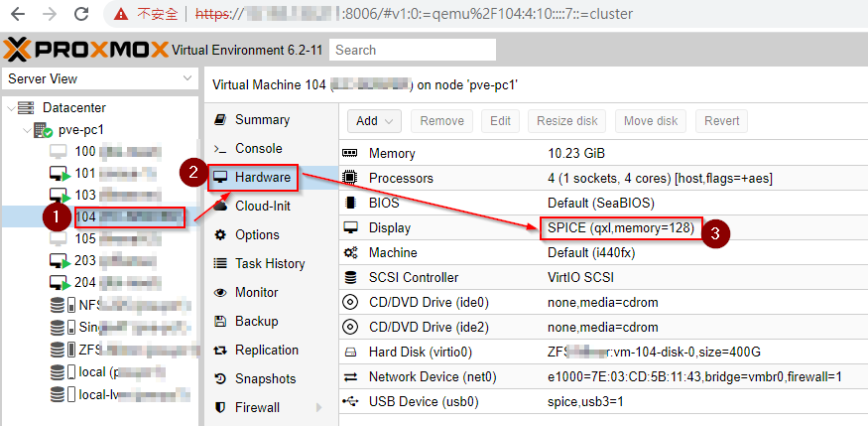Click the browser reload icon

coord(81,14)
